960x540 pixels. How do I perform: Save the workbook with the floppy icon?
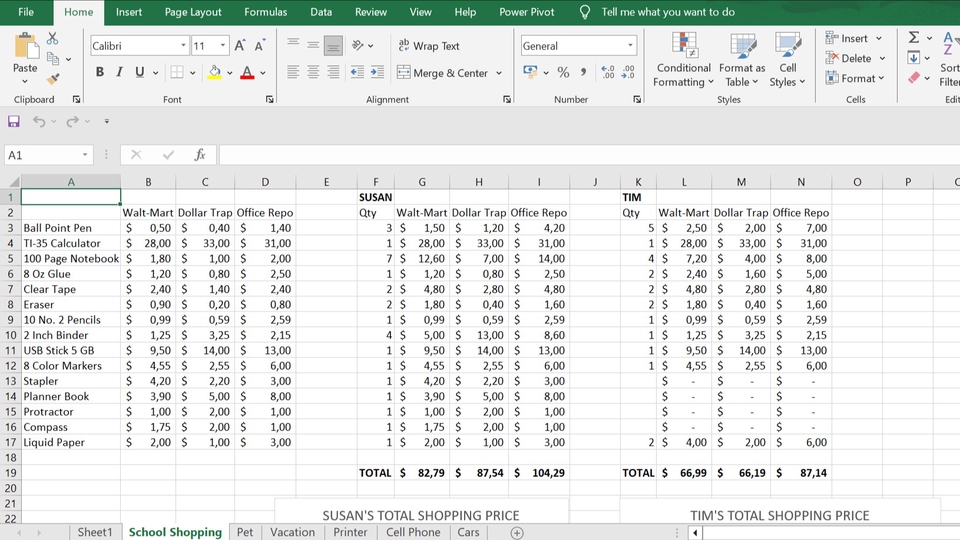click(13, 121)
